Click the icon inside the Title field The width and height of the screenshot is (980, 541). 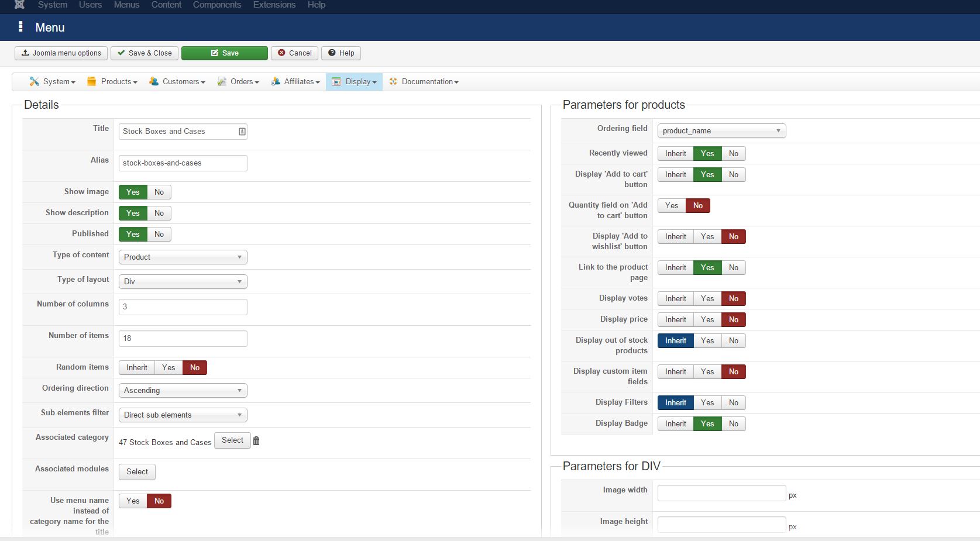point(242,132)
